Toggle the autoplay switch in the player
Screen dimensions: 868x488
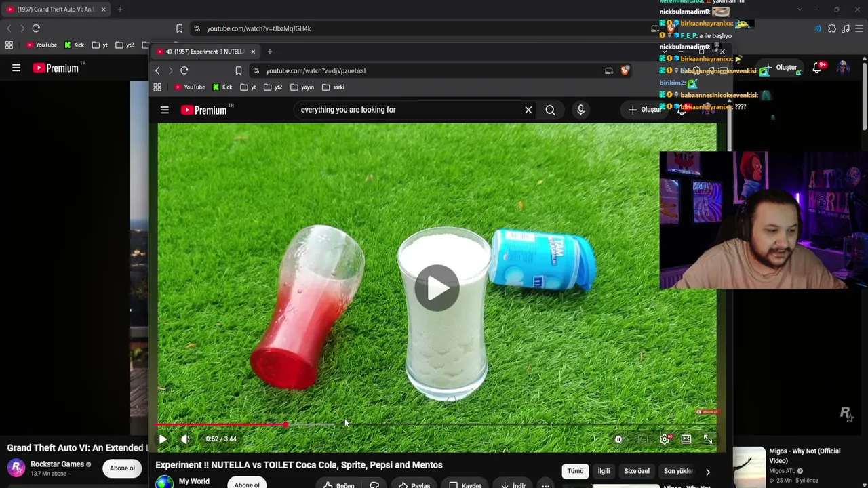(618, 439)
